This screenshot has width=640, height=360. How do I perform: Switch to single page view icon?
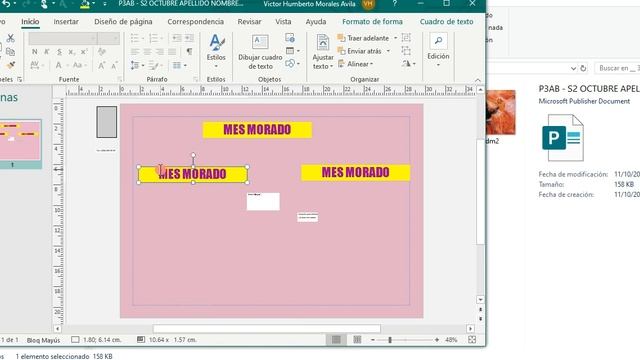[336, 340]
